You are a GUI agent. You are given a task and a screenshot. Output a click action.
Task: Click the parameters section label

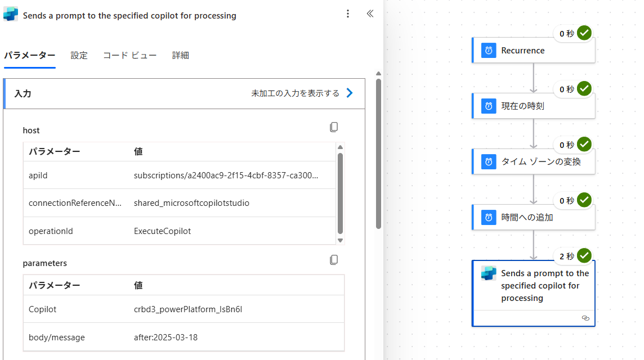45,263
